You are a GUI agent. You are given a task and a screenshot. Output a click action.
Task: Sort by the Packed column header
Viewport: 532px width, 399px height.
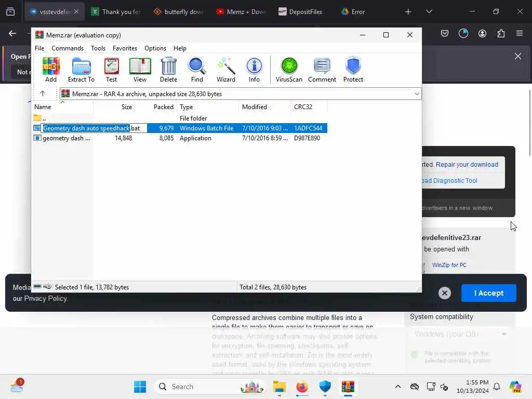156,107
